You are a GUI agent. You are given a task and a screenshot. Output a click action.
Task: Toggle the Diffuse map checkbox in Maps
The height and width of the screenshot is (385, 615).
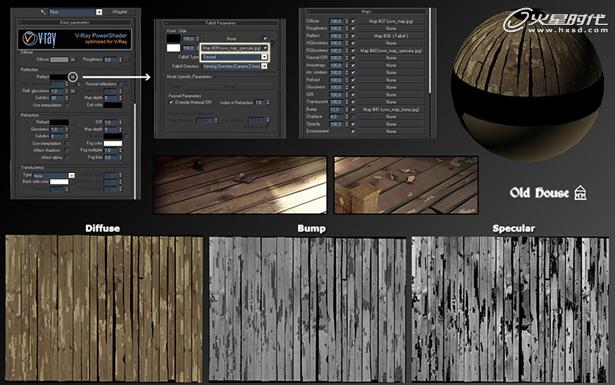click(353, 21)
